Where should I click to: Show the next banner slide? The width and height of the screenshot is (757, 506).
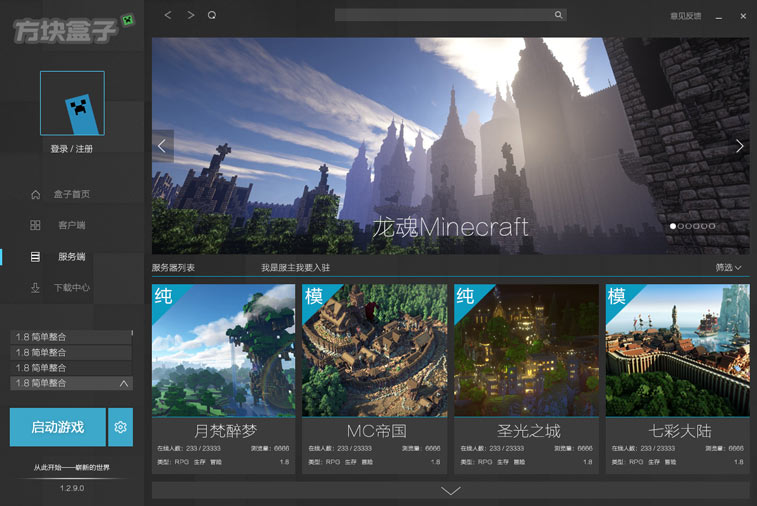739,146
